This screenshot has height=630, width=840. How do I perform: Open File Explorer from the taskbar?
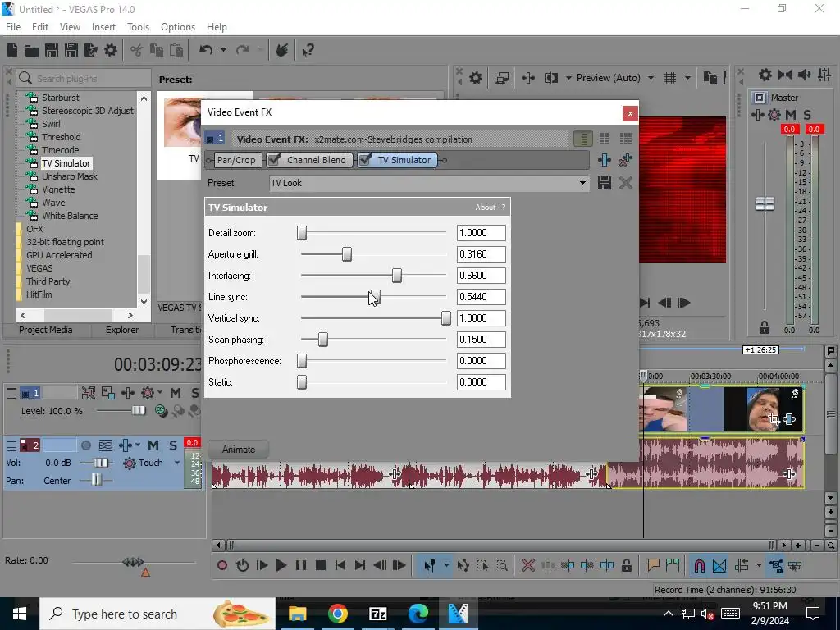coord(297,614)
